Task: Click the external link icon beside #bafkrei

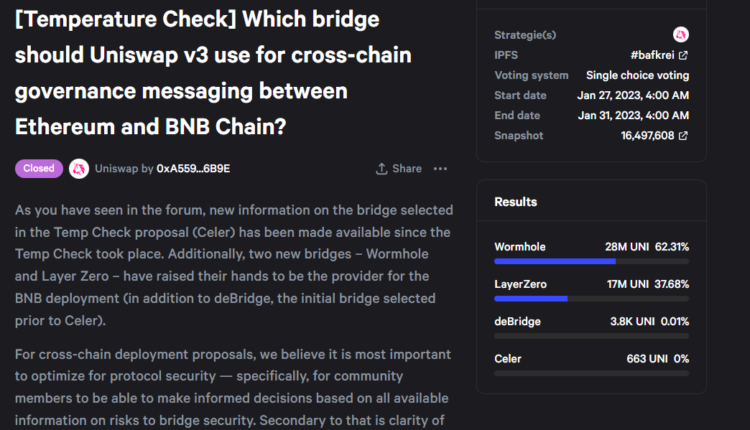Action: [683, 55]
